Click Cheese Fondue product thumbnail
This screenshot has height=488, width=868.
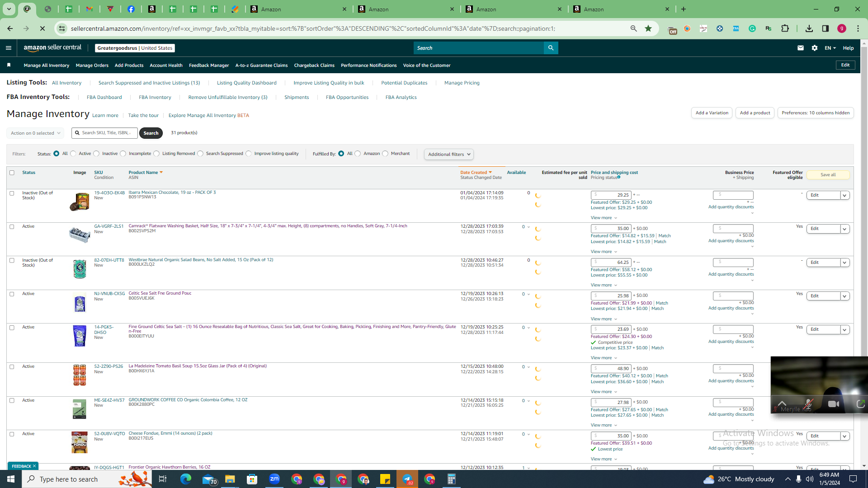[80, 442]
